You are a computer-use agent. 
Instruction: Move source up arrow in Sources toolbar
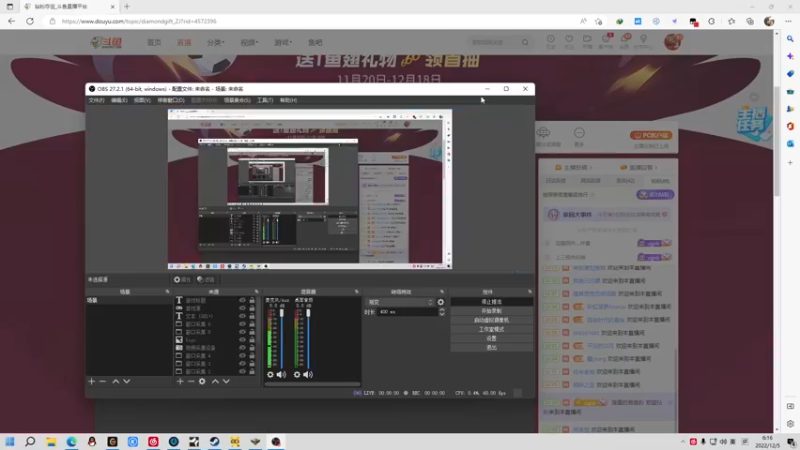pos(215,381)
